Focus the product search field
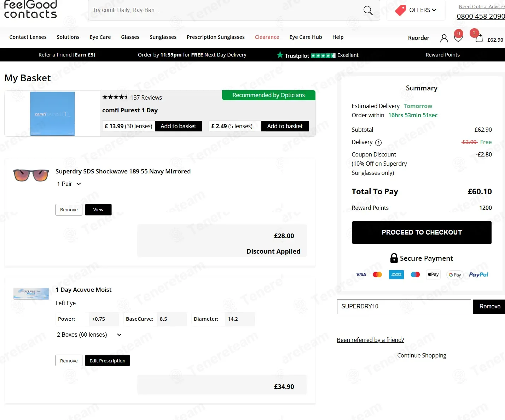 [x=226, y=10]
